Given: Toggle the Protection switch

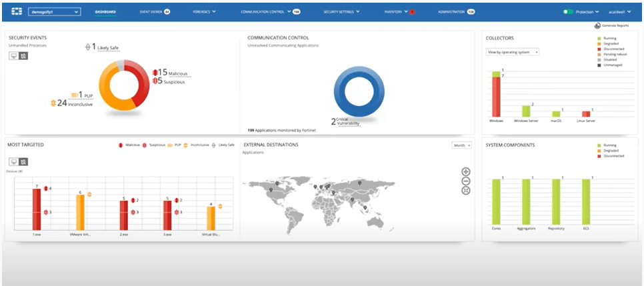Looking at the screenshot, I should [568, 12].
